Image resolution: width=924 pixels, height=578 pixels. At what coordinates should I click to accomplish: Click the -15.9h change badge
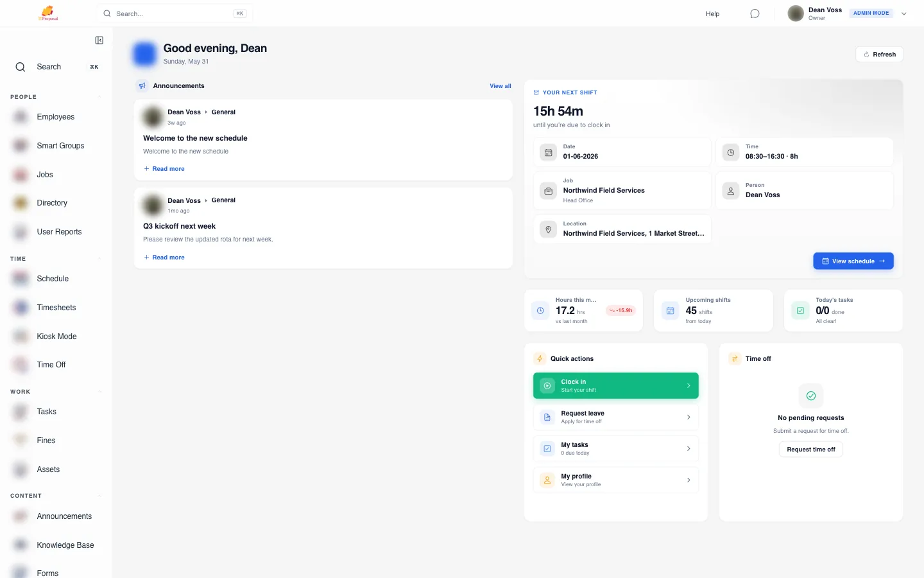[620, 311]
